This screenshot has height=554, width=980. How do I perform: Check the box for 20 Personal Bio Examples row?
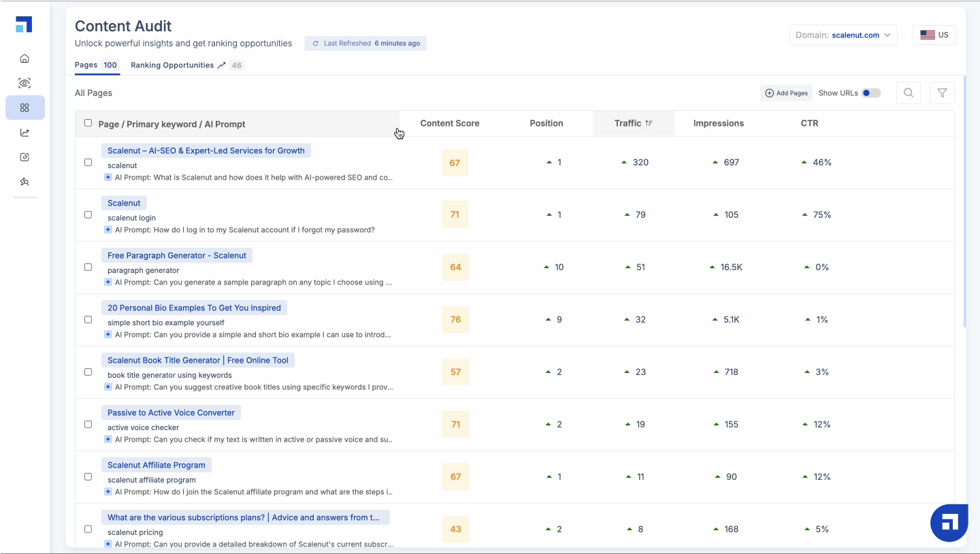88,320
